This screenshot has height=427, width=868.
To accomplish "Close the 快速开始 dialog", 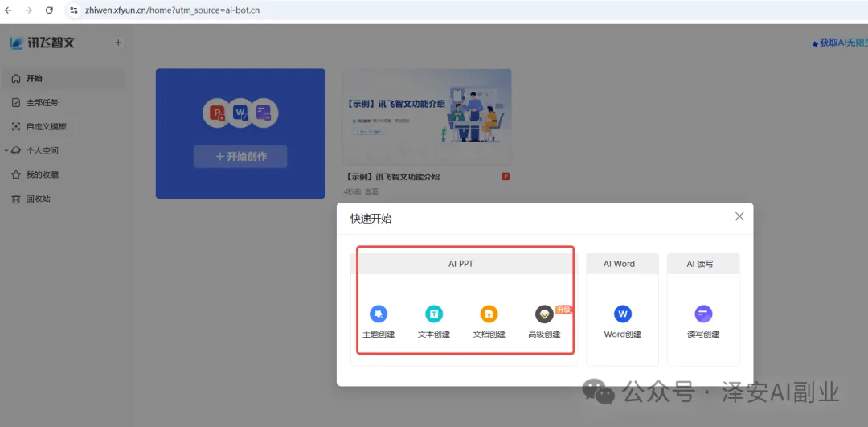I will [x=739, y=216].
